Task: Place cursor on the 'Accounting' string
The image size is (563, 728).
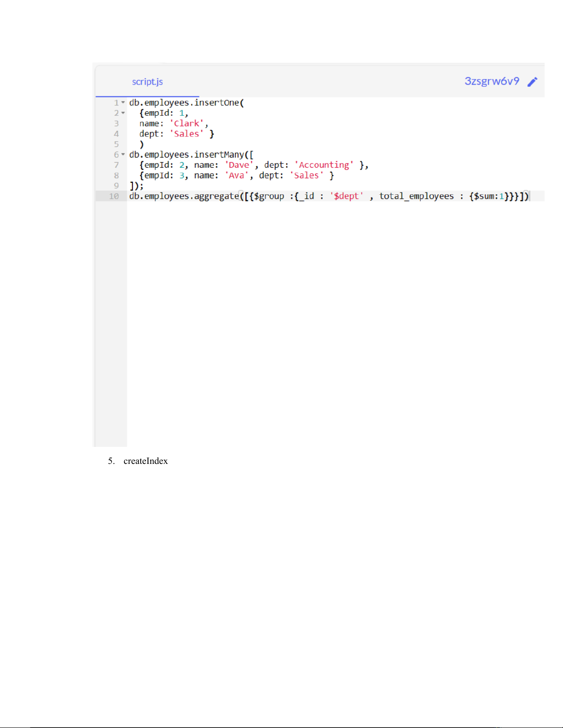Action: (324, 165)
